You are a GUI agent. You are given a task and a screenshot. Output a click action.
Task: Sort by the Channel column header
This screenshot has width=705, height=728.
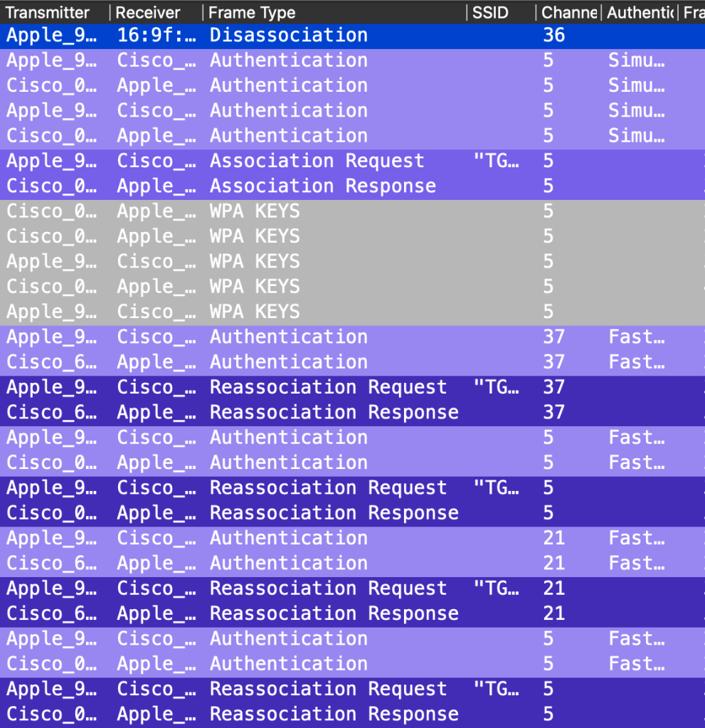pyautogui.click(x=568, y=13)
